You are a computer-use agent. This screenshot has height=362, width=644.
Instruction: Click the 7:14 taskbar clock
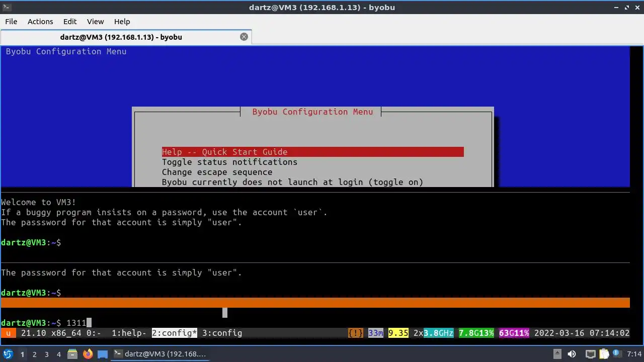tap(634, 354)
